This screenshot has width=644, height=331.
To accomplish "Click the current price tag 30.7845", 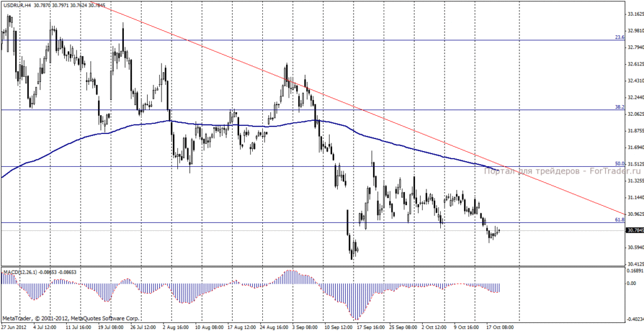I will click(x=635, y=230).
